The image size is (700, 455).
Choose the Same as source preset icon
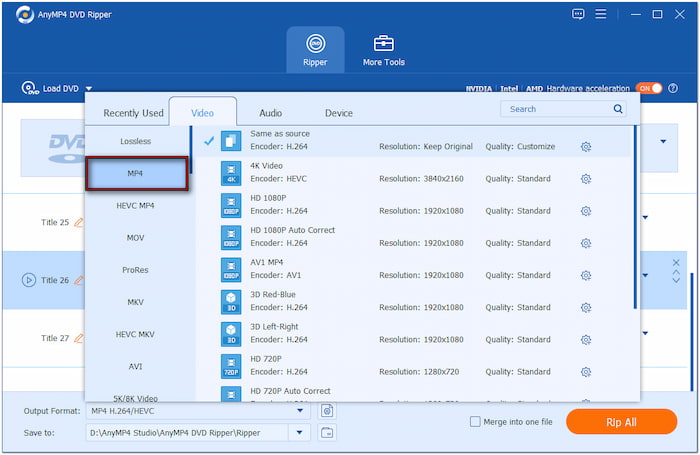[x=231, y=141]
